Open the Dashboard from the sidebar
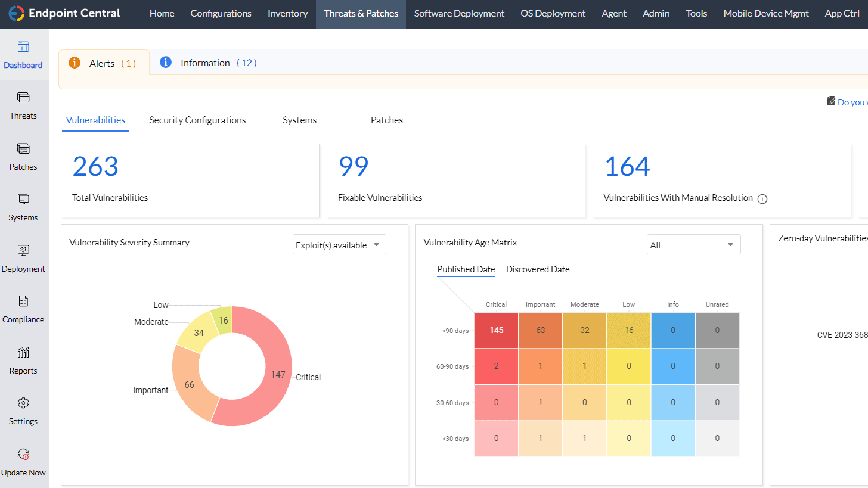868x488 pixels. 23,55
